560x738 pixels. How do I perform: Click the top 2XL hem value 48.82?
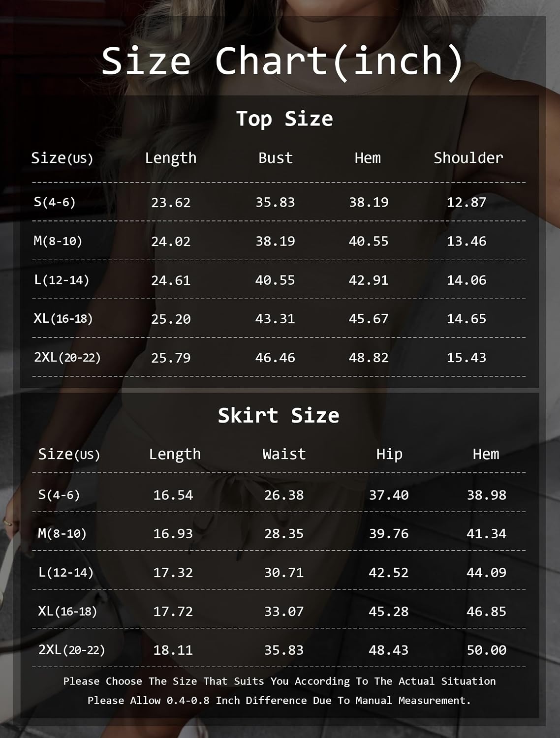point(369,358)
